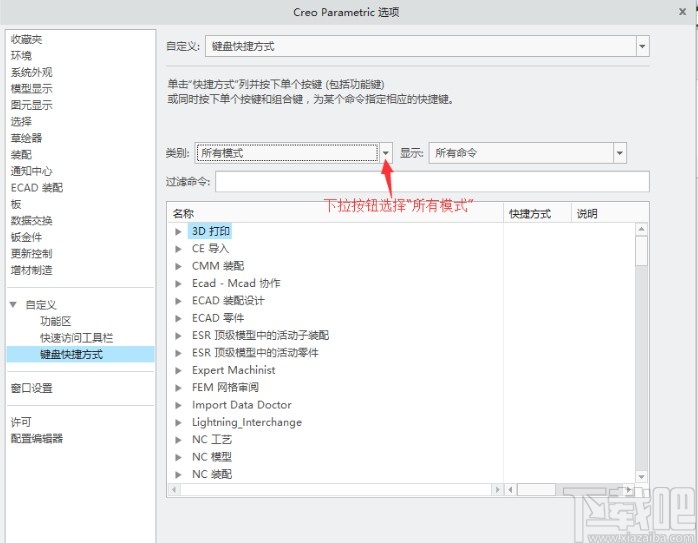Screen dimensions: 698x543
Task: Expand the CE 导入 tree node
Action: point(179,249)
